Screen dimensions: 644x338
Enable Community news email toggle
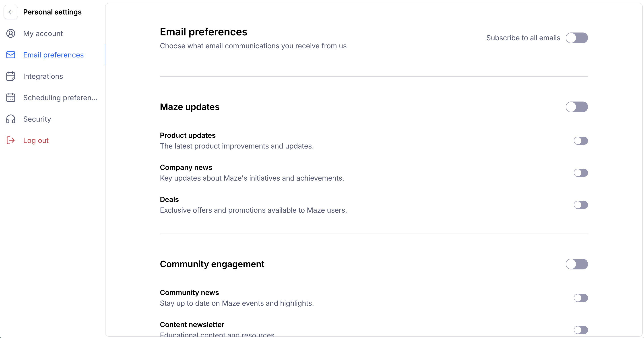581,298
